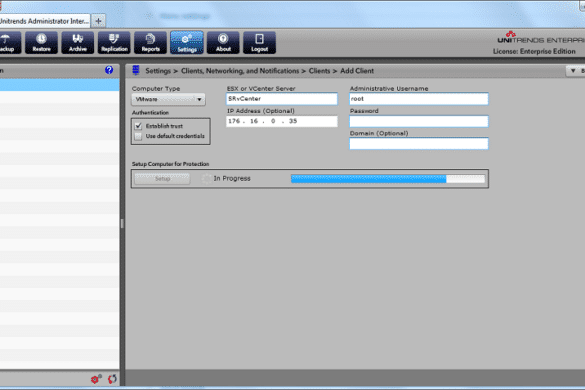The image size is (585, 390).
Task: Click the In Progress status text
Action: pos(232,179)
